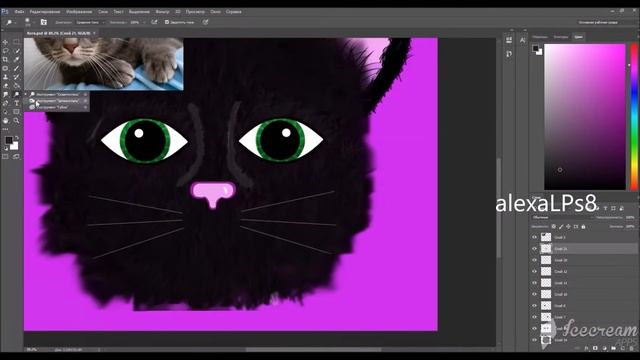Toggle Quick Mask mode
Viewport: 640px width, 360px height.
[5, 157]
